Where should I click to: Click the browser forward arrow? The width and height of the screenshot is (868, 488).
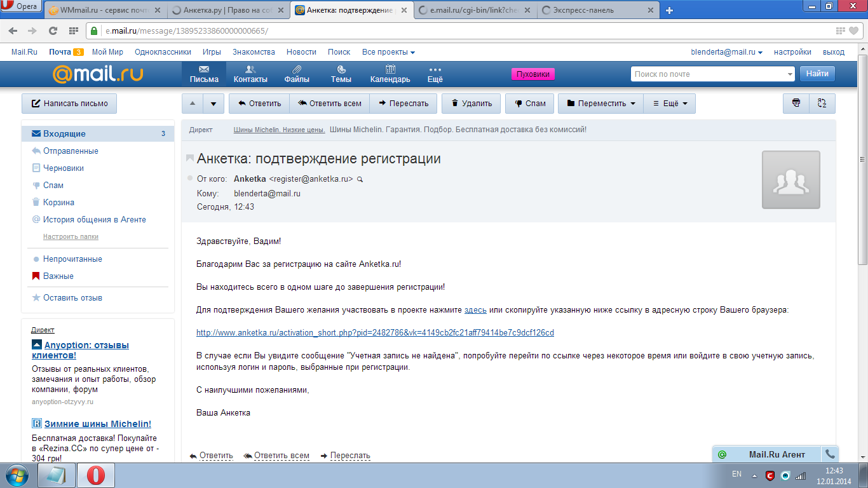[32, 30]
